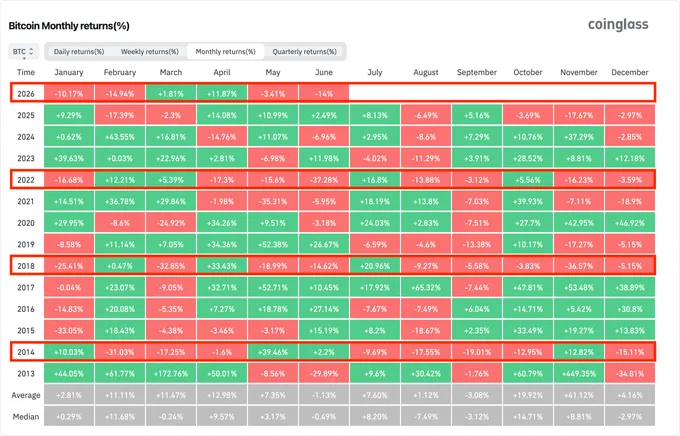This screenshot has width=680, height=436.
Task: Select the 2019 row label
Action: tap(26, 244)
